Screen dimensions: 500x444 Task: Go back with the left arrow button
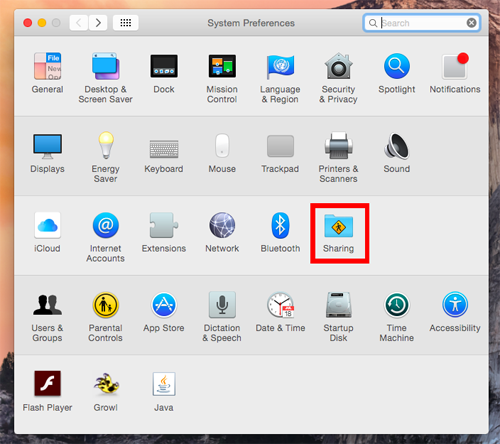(x=79, y=23)
